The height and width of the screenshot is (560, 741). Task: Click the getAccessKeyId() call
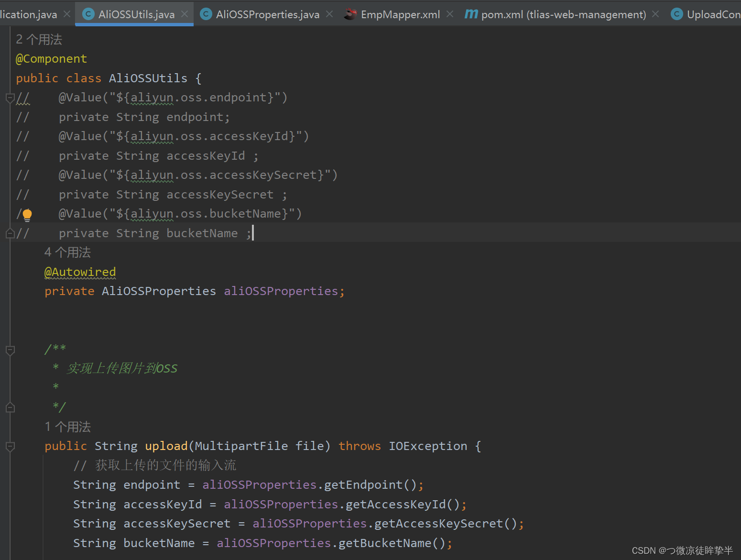[403, 505]
